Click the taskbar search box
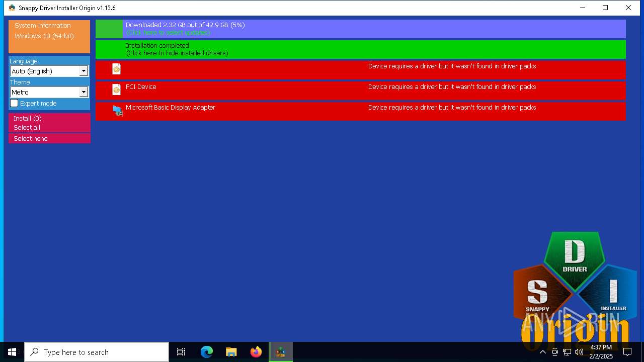Screen dimensions: 644x362 pos(97,352)
